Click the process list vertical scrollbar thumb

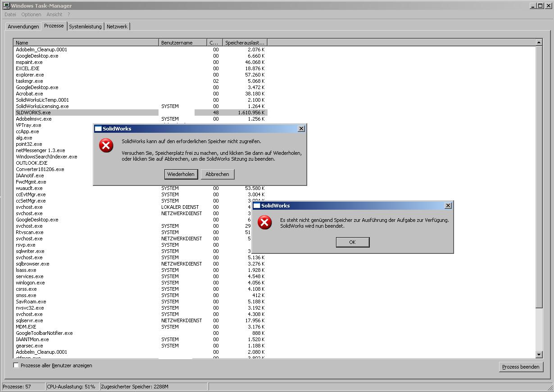[x=539, y=177]
